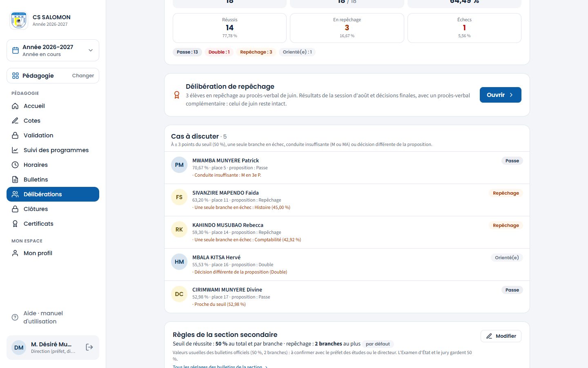
Task: Open Accueil via its home icon
Action: [15, 106]
